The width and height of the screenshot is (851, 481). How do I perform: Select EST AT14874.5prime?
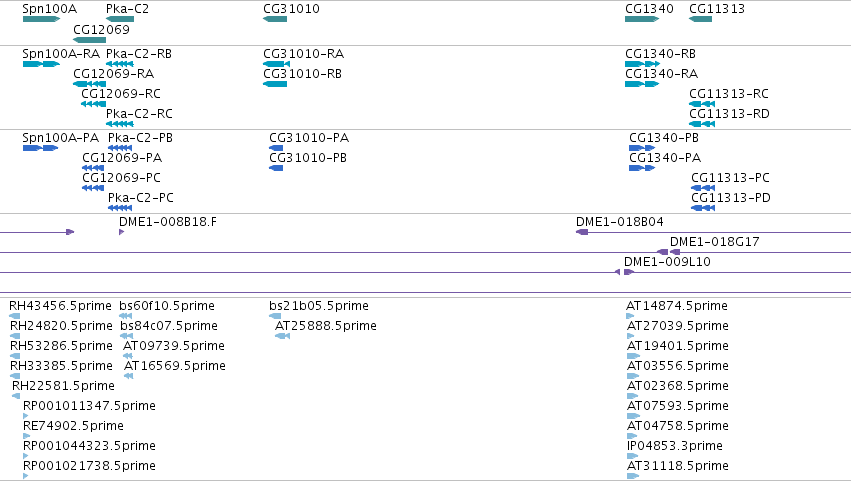pyautogui.click(x=677, y=306)
